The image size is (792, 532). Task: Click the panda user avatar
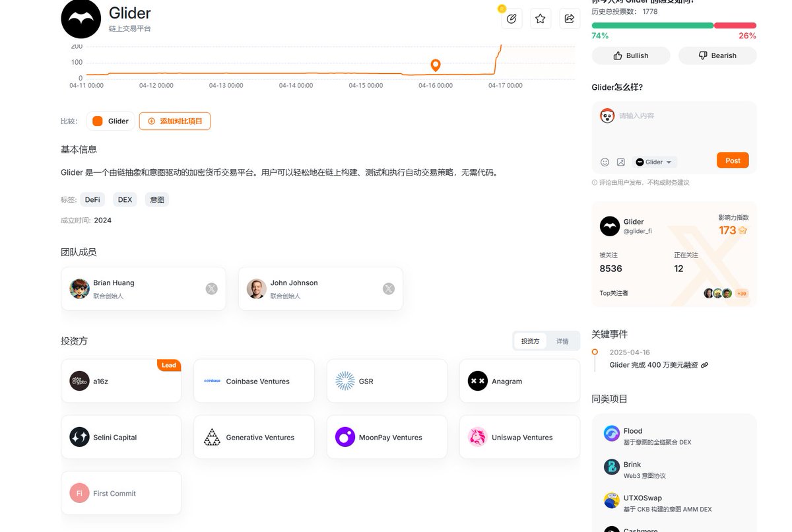[x=607, y=116]
